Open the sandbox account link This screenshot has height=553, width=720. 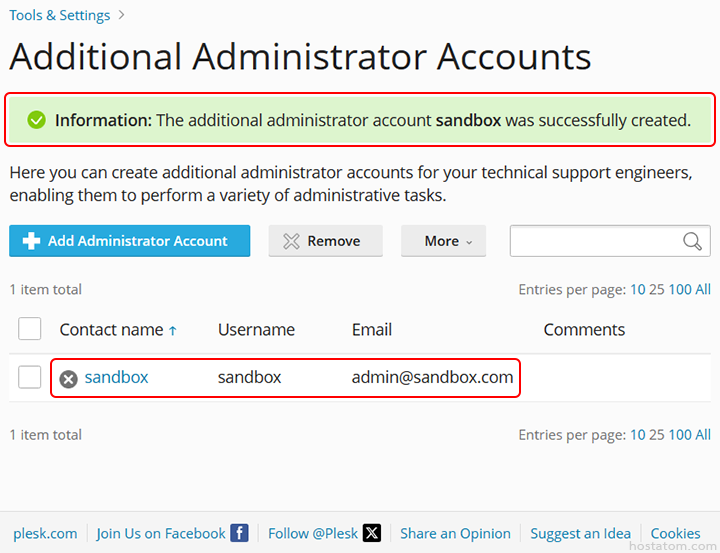(x=116, y=377)
